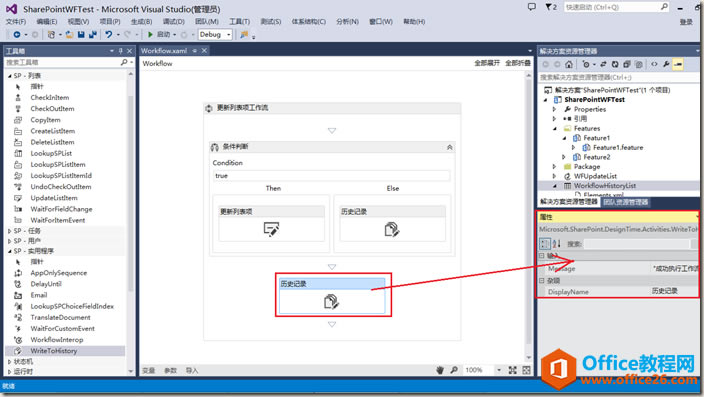This screenshot has width=704, height=397.
Task: Select the DeleteListItem activity in toolbox
Action: point(52,142)
